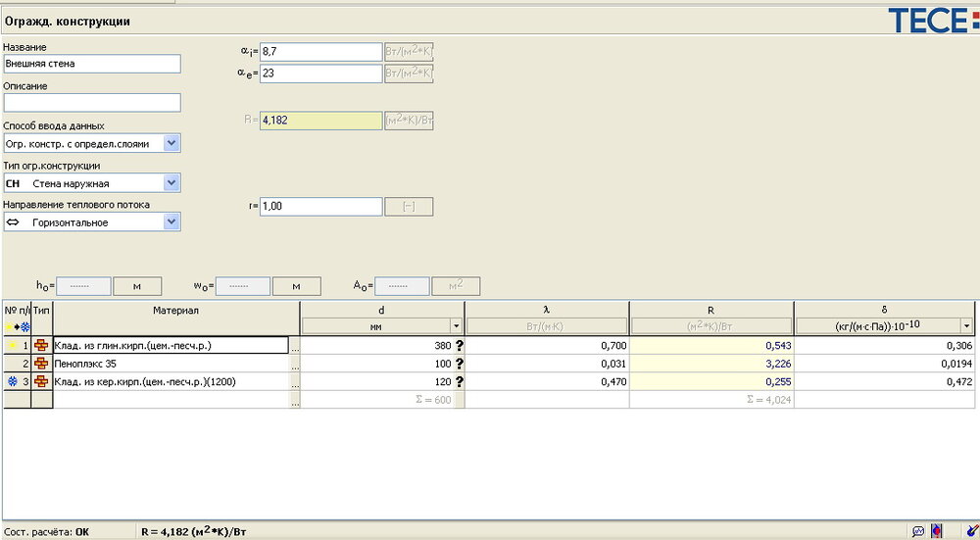The image size is (980, 540).
Task: Expand the δ column unit dropdown
Action: pos(967,326)
